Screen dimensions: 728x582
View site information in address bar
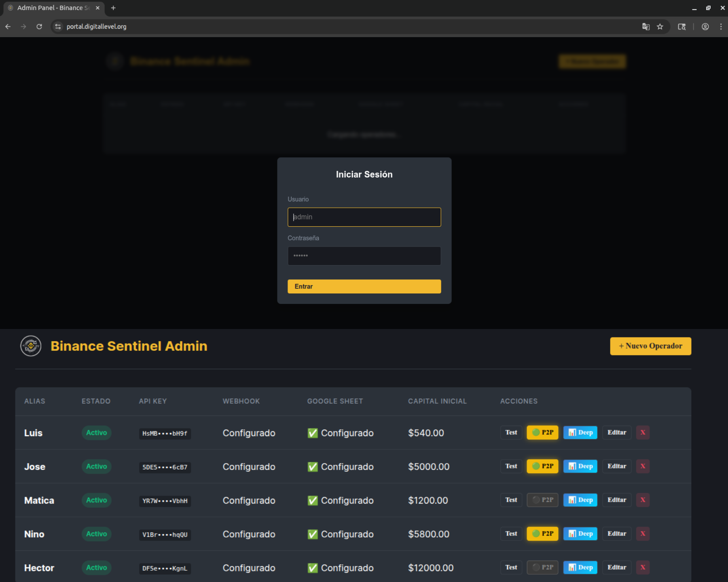(x=58, y=27)
